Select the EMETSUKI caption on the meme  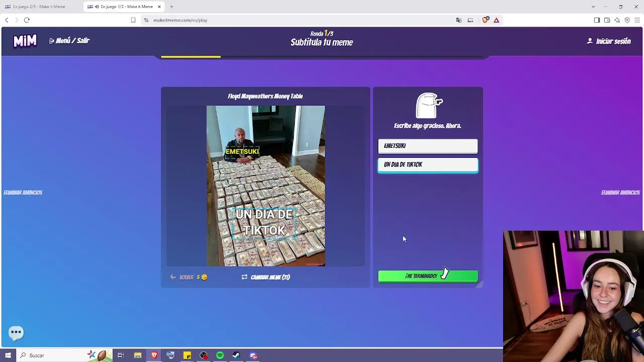(242, 151)
